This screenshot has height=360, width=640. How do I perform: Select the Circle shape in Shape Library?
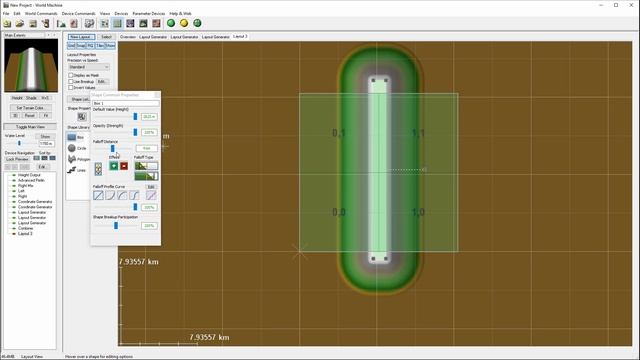coord(77,148)
